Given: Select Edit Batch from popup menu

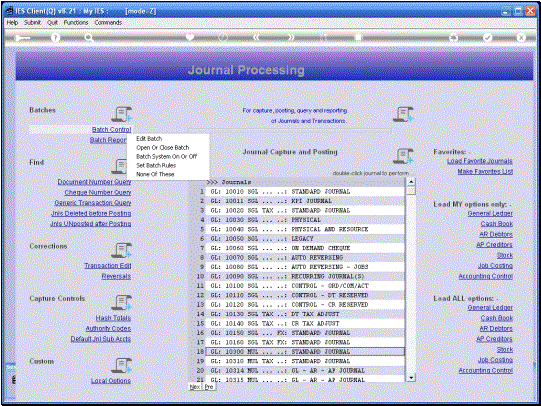Looking at the screenshot, I should [x=149, y=139].
